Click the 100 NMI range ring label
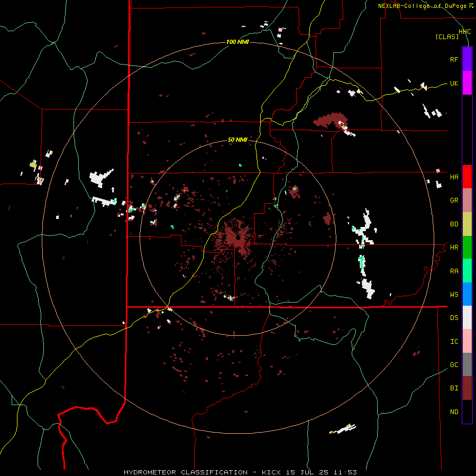 237,42
